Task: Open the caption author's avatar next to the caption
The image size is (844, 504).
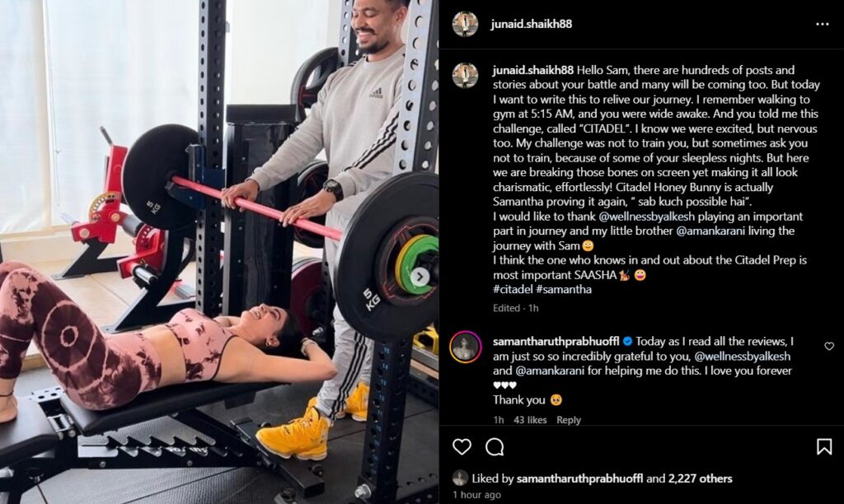Action: (x=465, y=75)
